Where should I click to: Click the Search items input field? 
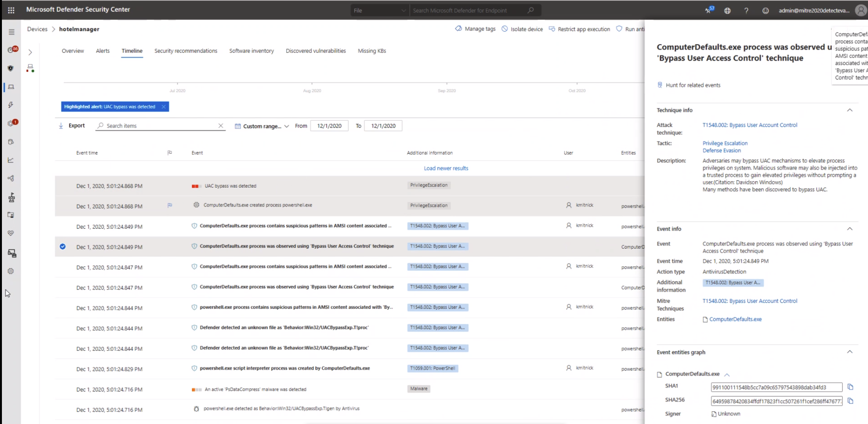tap(160, 126)
